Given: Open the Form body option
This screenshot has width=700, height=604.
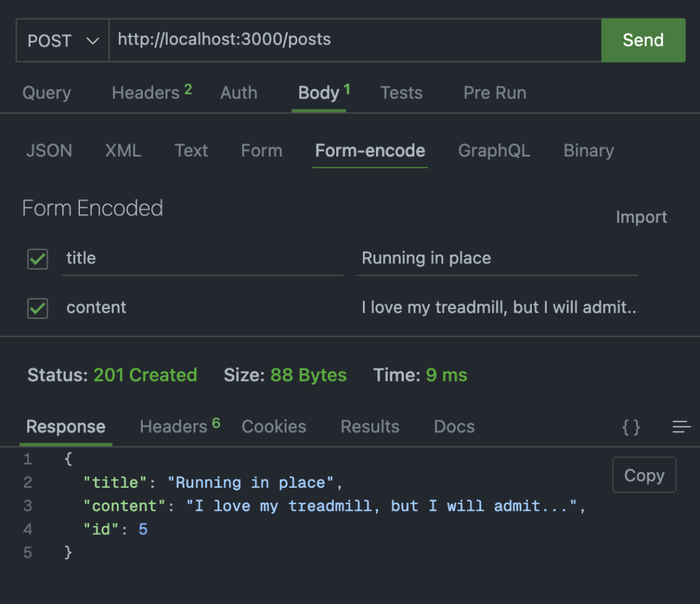Looking at the screenshot, I should [x=261, y=150].
